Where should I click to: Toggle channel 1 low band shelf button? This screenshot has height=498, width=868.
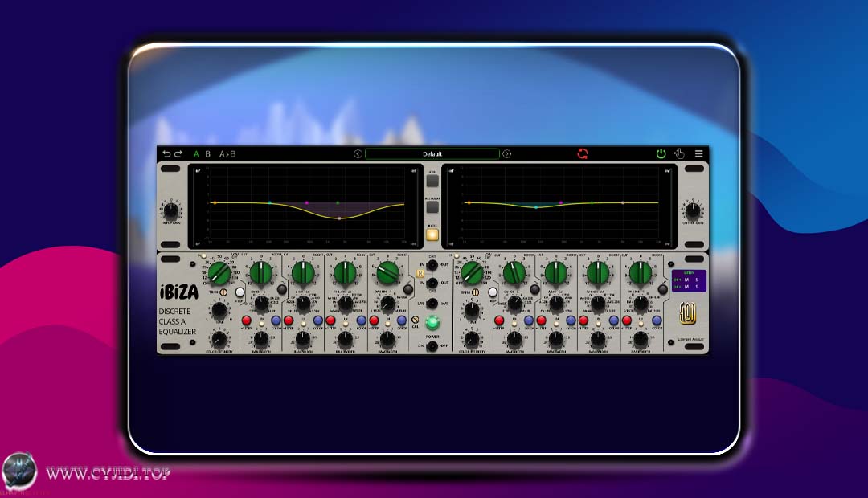click(282, 289)
